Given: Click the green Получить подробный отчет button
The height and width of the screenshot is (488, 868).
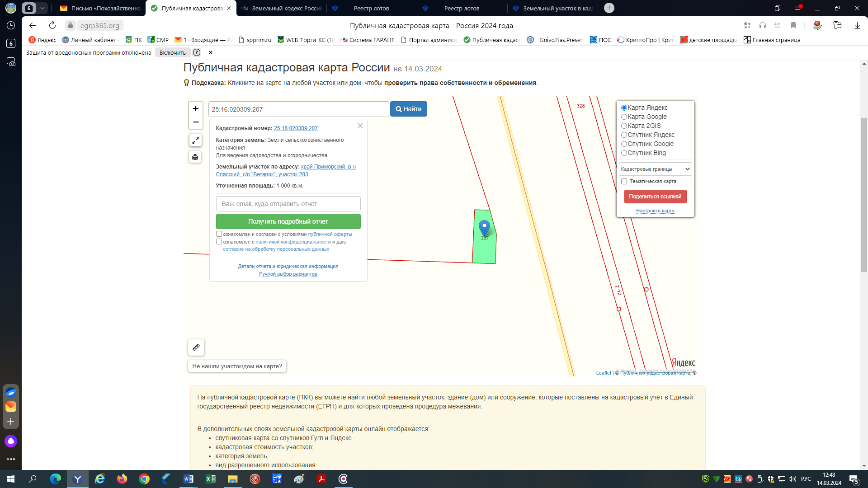Looking at the screenshot, I should pos(288,221).
